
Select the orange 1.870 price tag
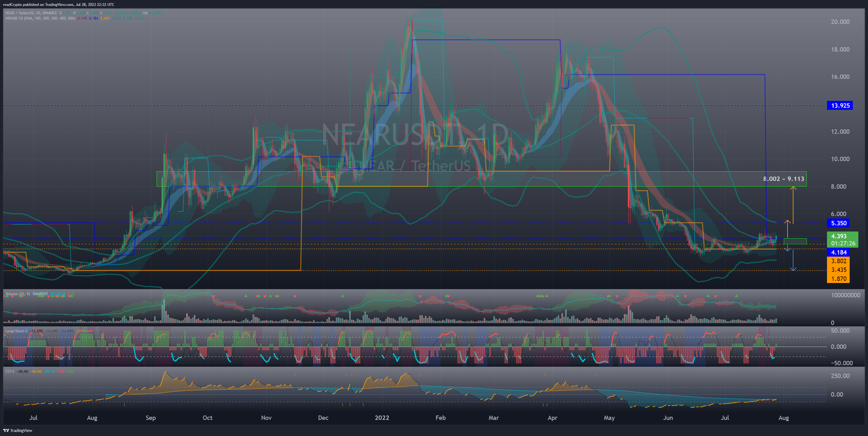coord(838,278)
